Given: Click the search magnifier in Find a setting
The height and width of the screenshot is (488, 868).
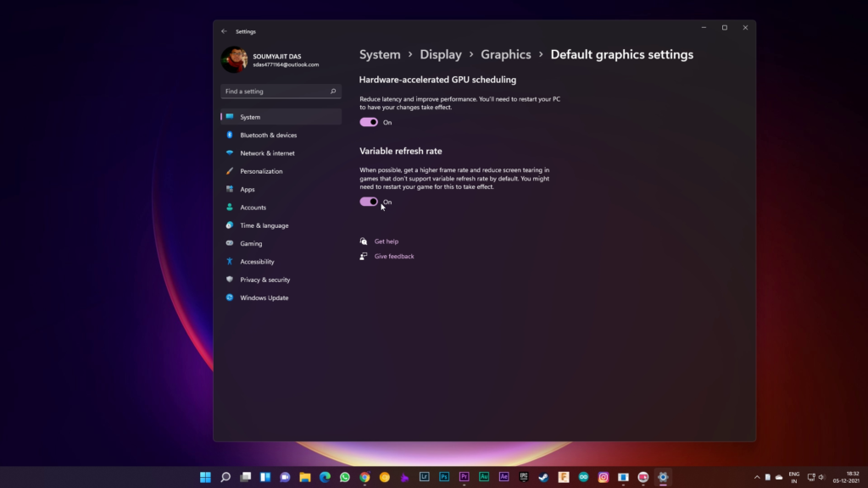Looking at the screenshot, I should pyautogui.click(x=333, y=91).
